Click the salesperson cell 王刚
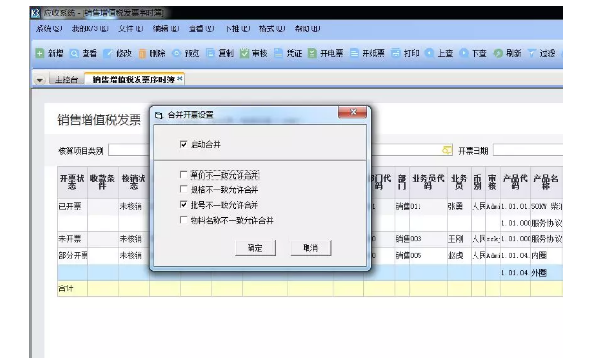 (459, 238)
